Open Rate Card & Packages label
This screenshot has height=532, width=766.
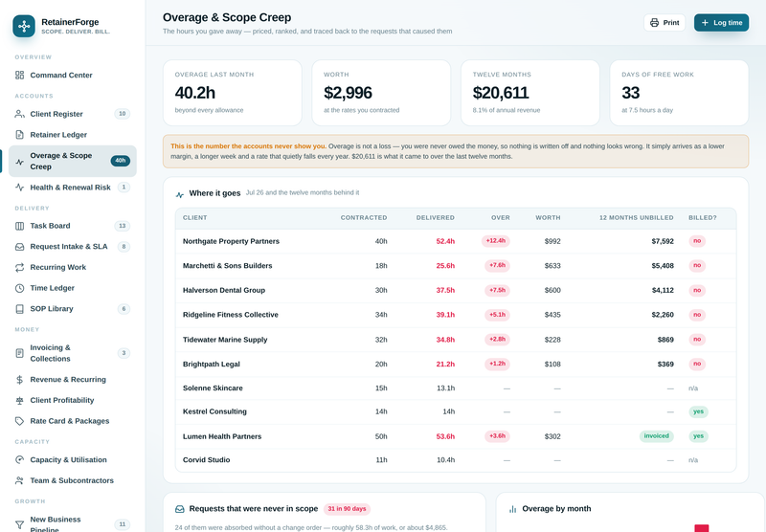[70, 421]
